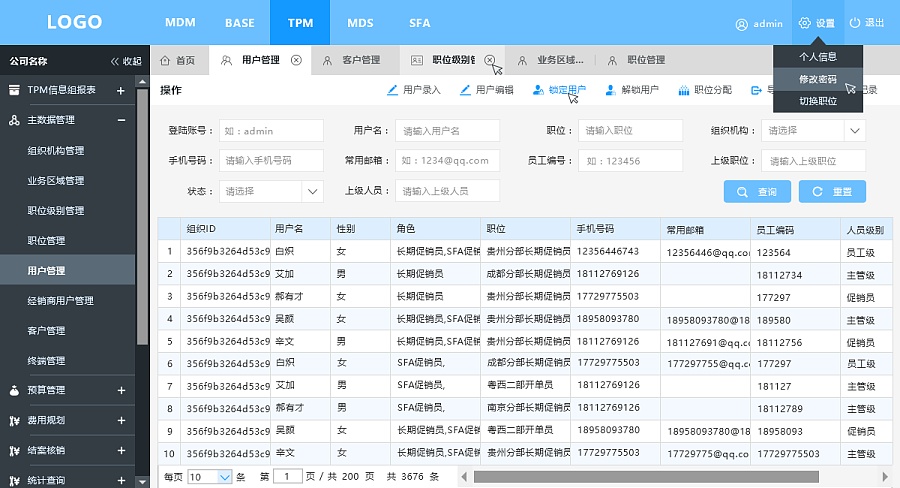The width and height of the screenshot is (900, 488).
Task: Click the horizontal table scrollbar
Action: pyautogui.click(x=646, y=477)
